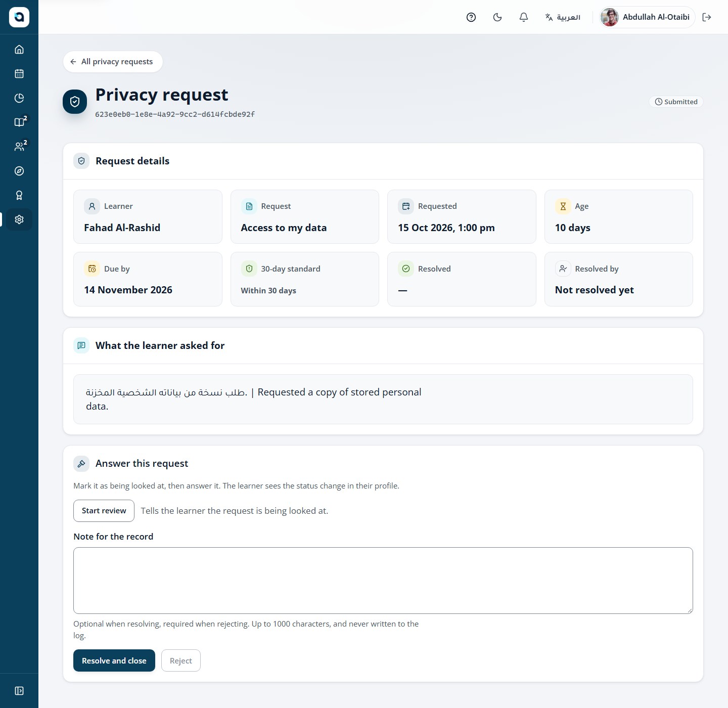This screenshot has width=728, height=708.
Task: Click the Submitted status badge
Action: [x=676, y=102]
